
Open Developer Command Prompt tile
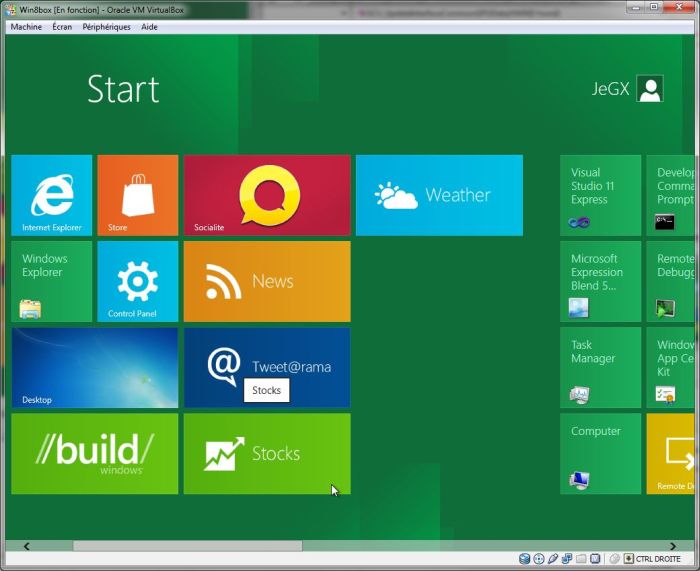coord(670,195)
